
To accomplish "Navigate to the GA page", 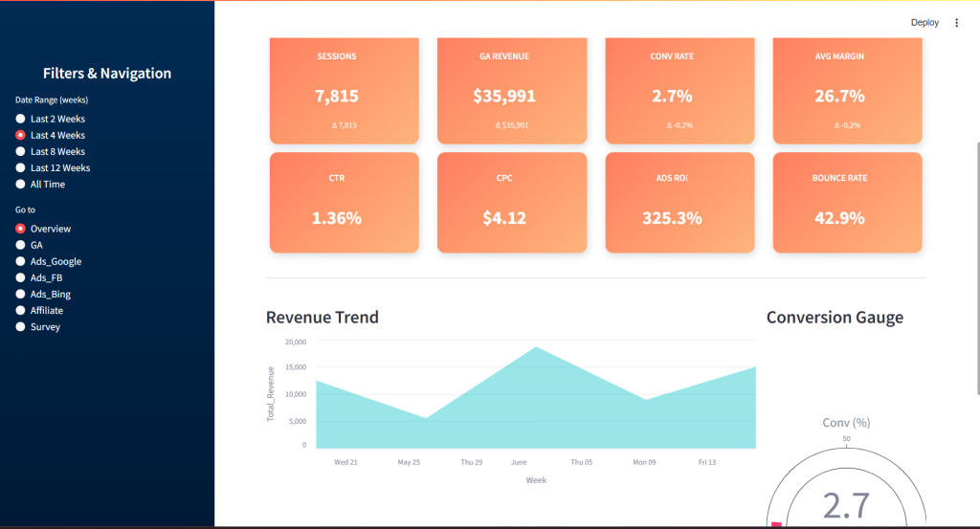I will pyautogui.click(x=21, y=246).
